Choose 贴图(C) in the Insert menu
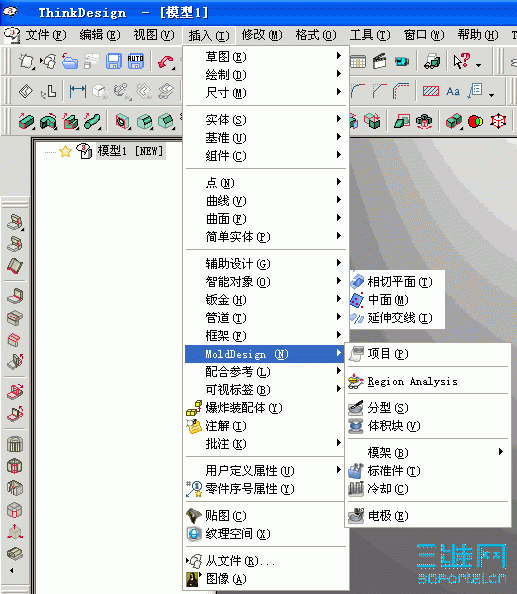The width and height of the screenshot is (517, 594). click(x=266, y=516)
